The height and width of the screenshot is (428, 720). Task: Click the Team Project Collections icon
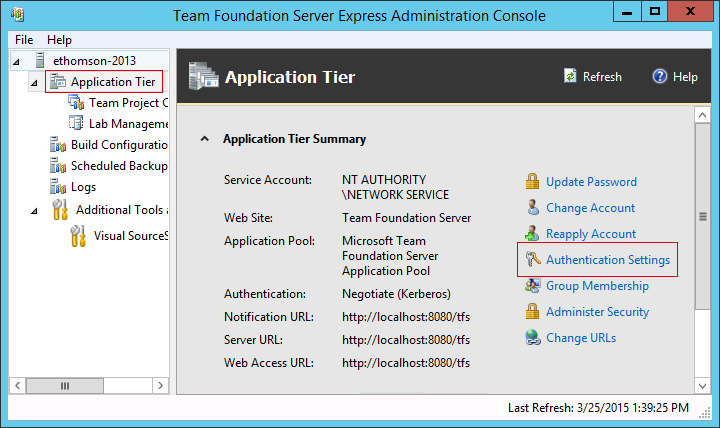pyautogui.click(x=76, y=102)
